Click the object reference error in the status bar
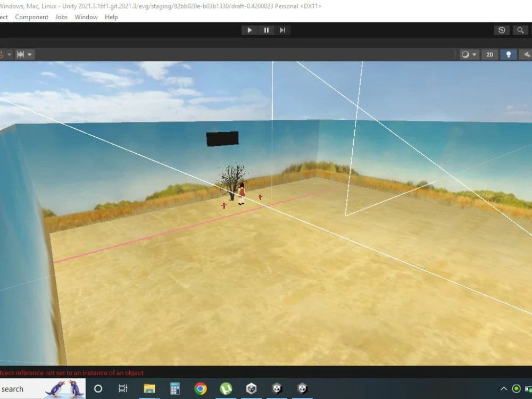The height and width of the screenshot is (399, 532). (x=72, y=372)
